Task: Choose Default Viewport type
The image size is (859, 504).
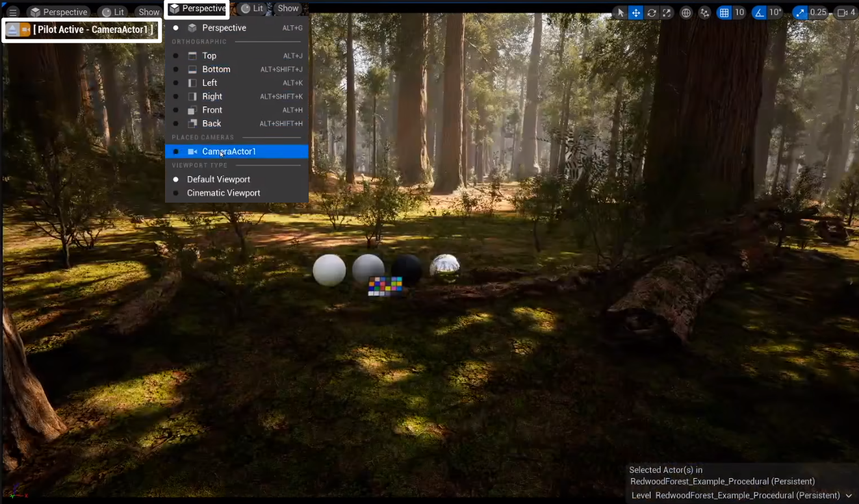Action: coord(237,179)
